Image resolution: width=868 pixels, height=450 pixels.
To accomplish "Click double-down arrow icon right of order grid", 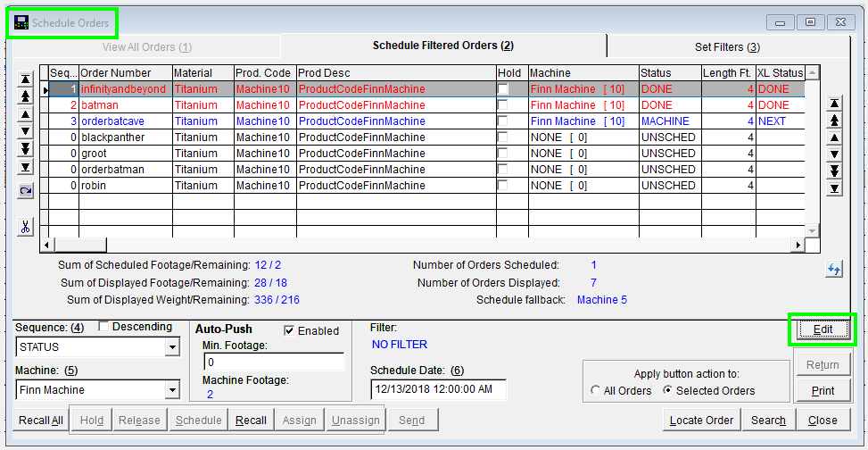I will tap(834, 171).
